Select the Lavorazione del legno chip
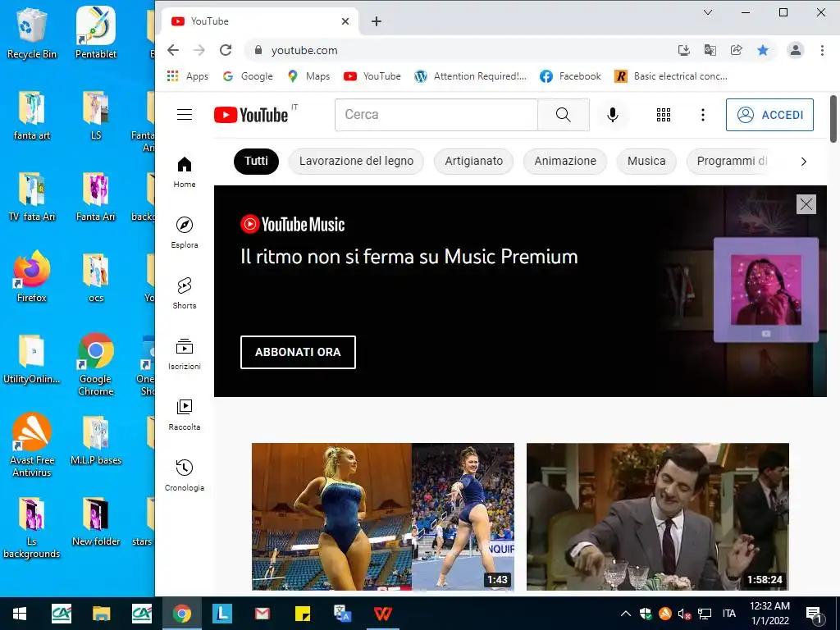 [x=356, y=162]
